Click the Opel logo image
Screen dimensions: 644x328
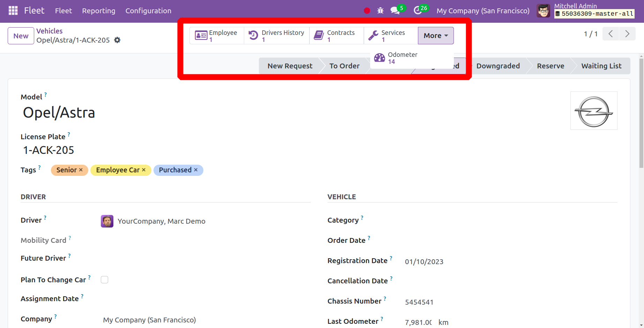tap(594, 111)
